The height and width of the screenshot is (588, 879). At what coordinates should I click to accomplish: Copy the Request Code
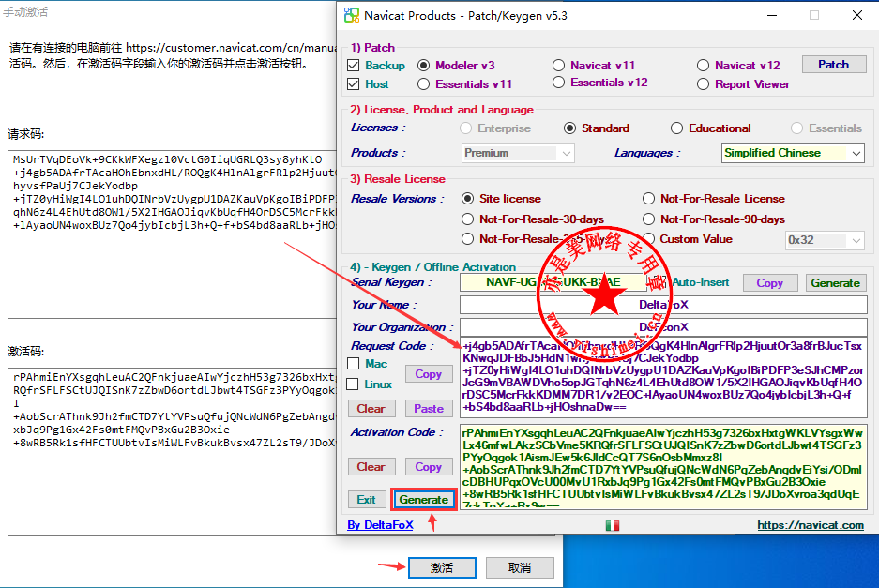(x=429, y=374)
